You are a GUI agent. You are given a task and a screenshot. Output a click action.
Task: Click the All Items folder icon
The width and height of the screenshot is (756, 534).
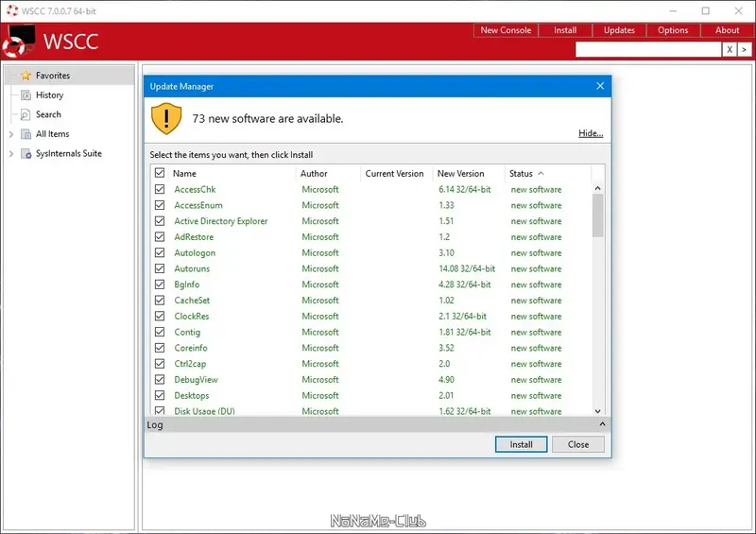coord(26,134)
